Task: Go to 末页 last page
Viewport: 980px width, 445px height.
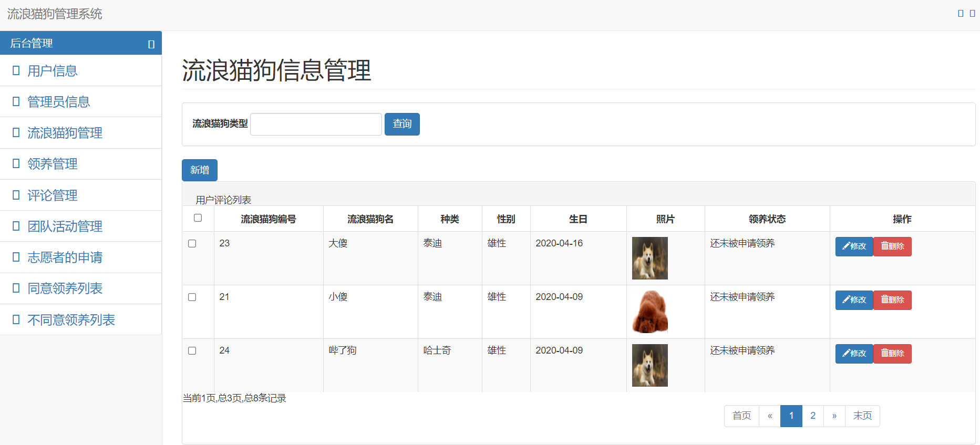Action: click(x=862, y=416)
